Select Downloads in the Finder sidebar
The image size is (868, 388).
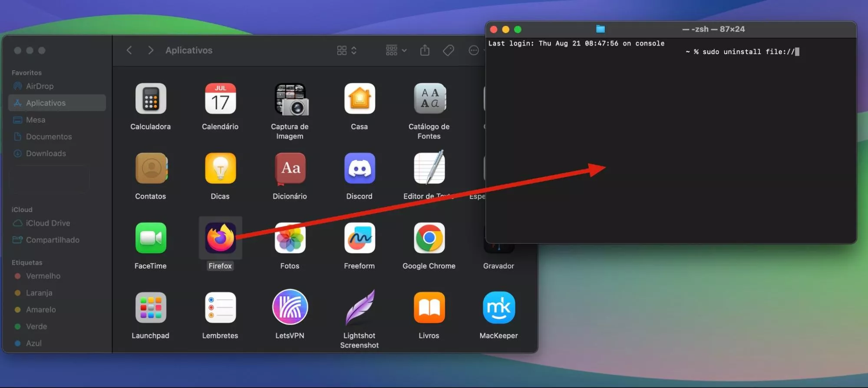pyautogui.click(x=46, y=153)
